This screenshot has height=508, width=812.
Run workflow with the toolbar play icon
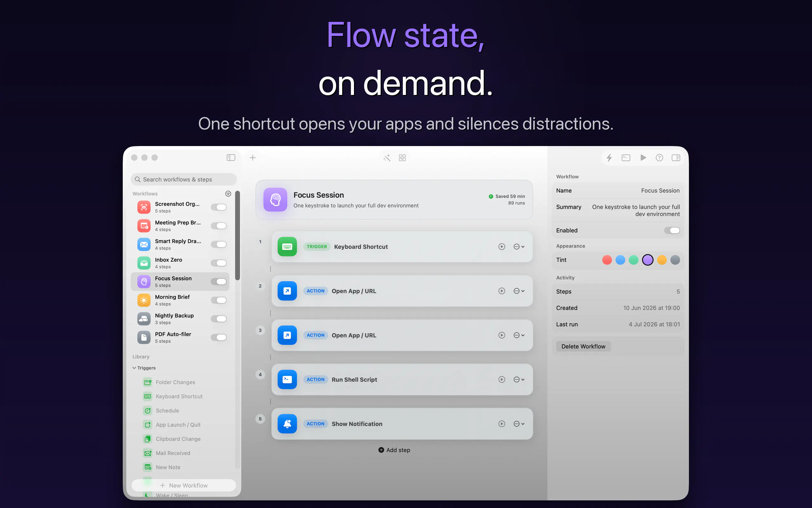(x=643, y=157)
